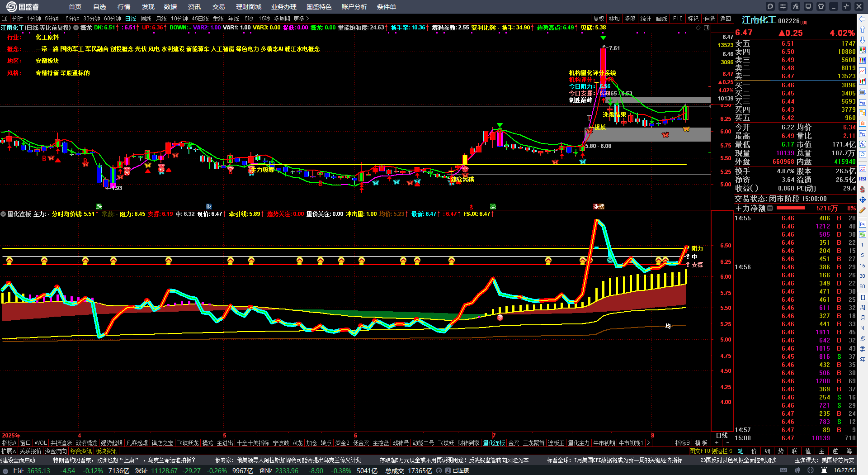Select the 双紫擒龙 indicator tab

(x=86, y=443)
